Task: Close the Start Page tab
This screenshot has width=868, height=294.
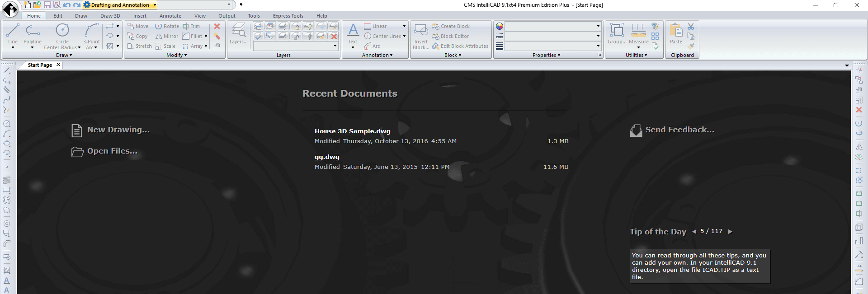Action: pos(58,65)
